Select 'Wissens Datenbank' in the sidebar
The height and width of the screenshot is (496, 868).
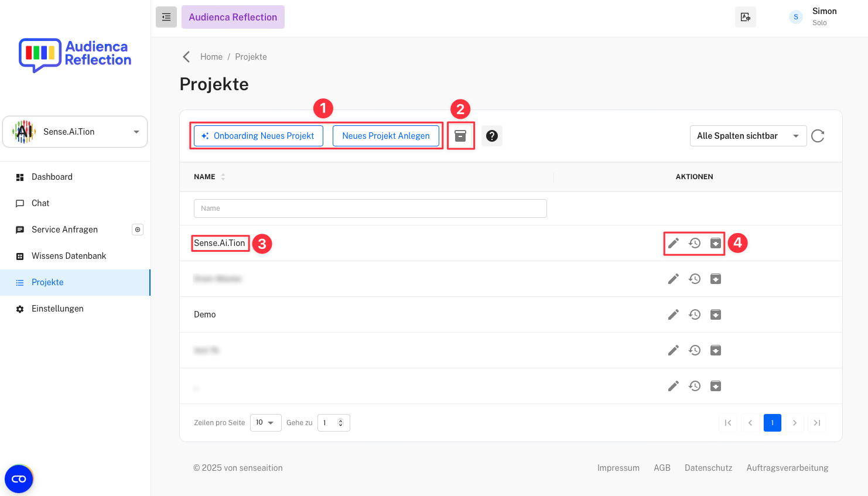click(69, 255)
